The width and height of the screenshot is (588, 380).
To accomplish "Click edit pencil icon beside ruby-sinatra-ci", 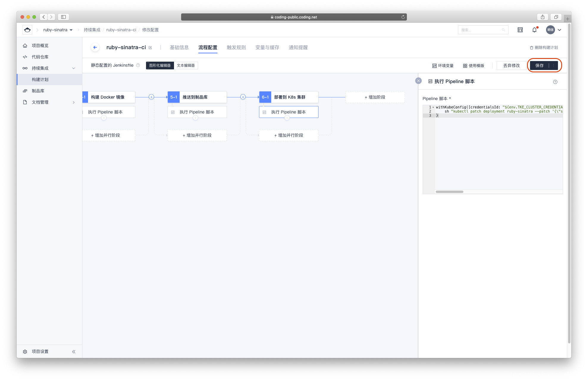I will pos(150,48).
